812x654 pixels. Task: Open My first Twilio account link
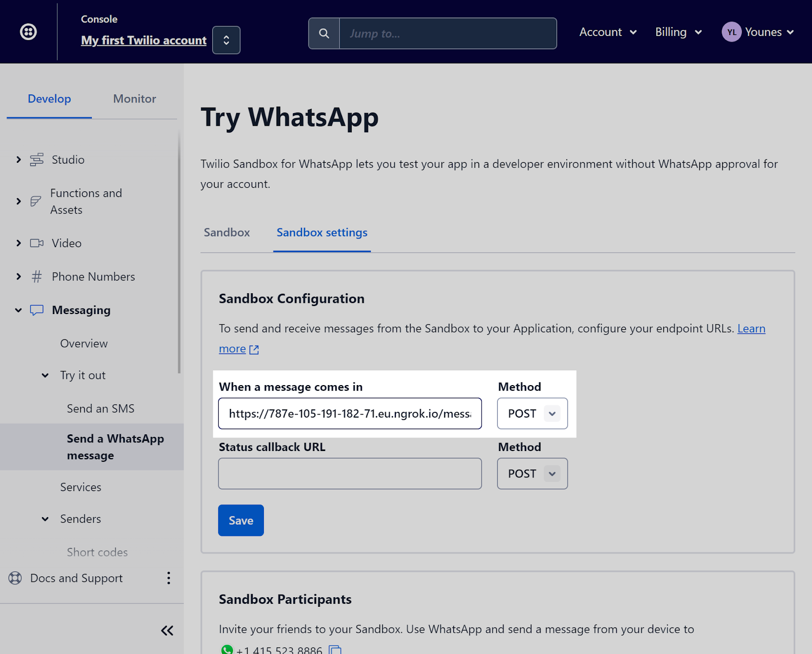pos(144,40)
